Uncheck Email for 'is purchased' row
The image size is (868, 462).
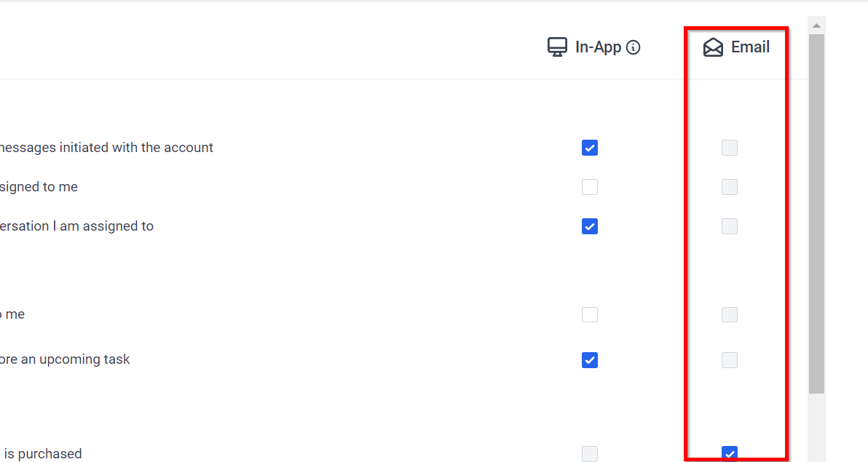(x=730, y=454)
